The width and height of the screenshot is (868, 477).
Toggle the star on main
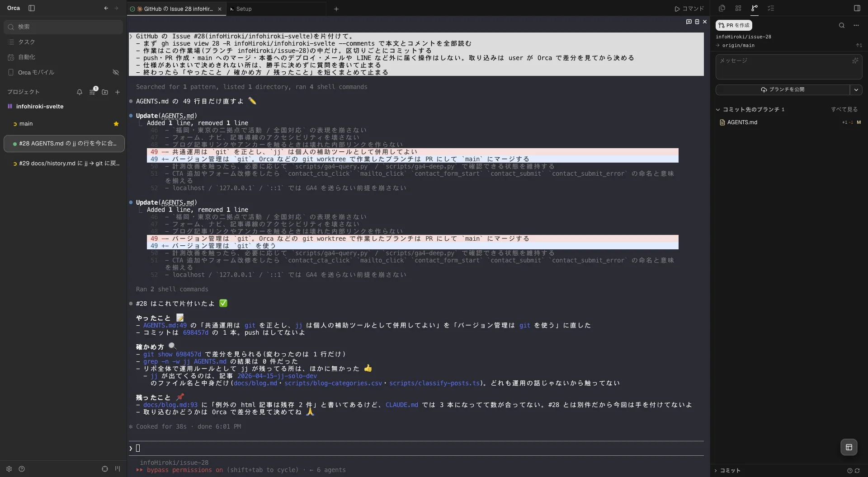click(116, 124)
